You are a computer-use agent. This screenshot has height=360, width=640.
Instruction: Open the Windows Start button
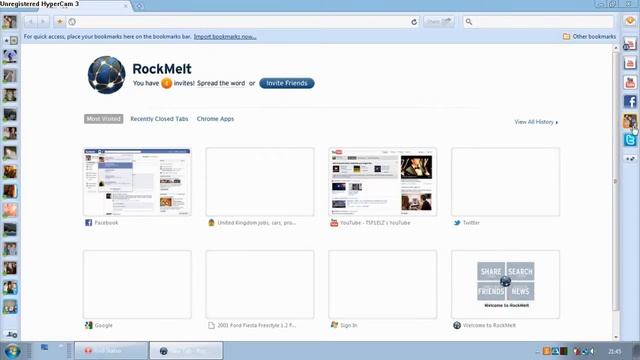[12, 351]
